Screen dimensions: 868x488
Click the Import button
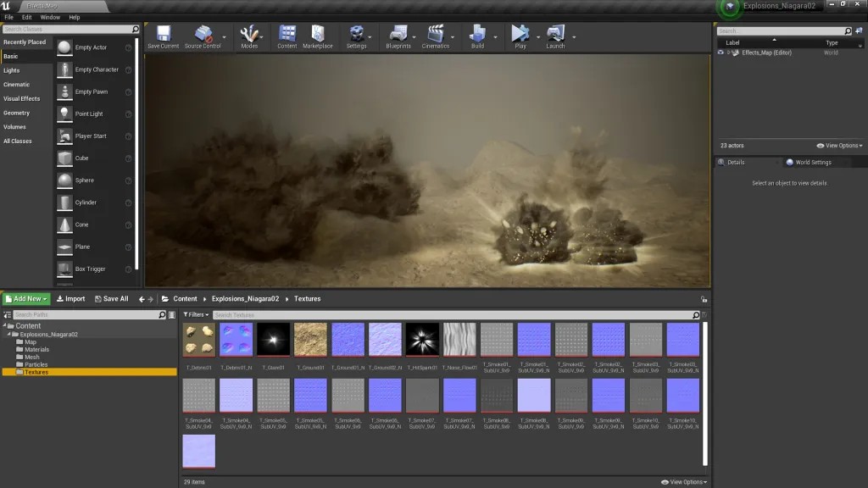click(x=70, y=299)
